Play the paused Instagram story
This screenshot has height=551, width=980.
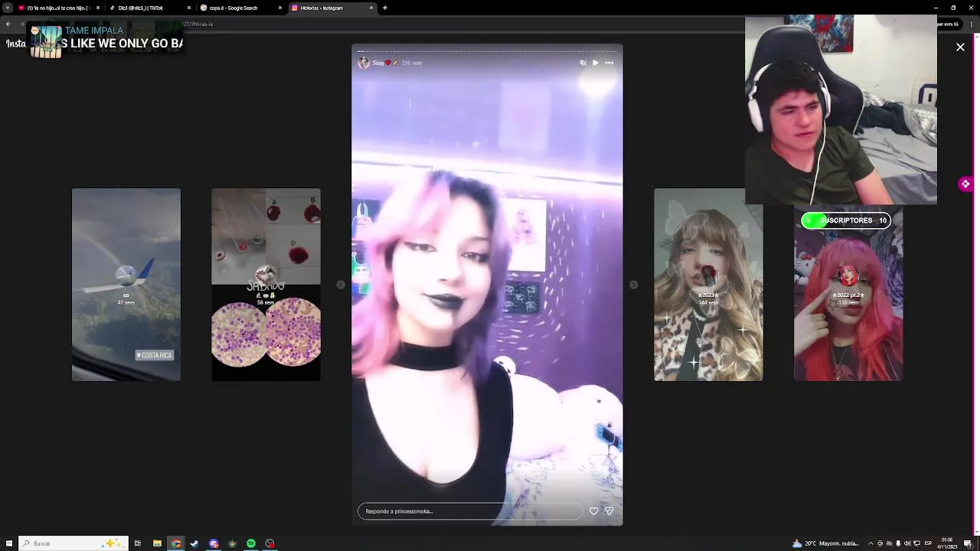point(595,63)
